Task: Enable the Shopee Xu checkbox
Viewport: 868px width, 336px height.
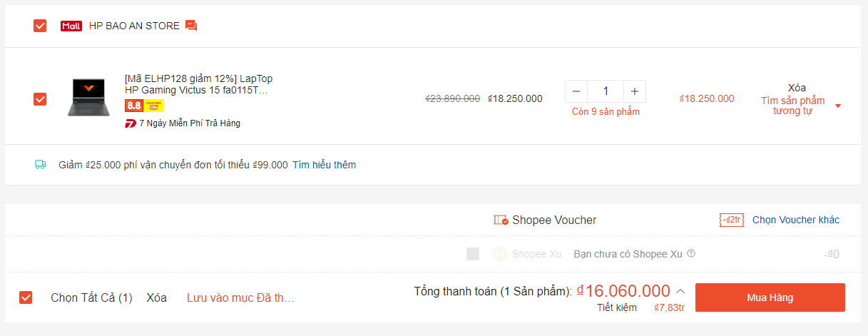Action: (x=473, y=254)
